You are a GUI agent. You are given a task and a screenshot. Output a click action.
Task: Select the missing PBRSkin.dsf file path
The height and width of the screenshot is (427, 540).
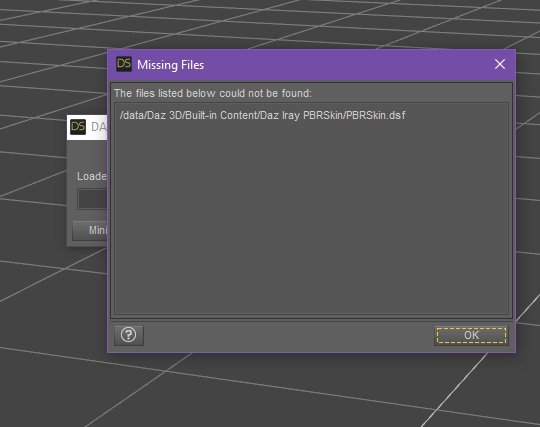click(x=262, y=115)
